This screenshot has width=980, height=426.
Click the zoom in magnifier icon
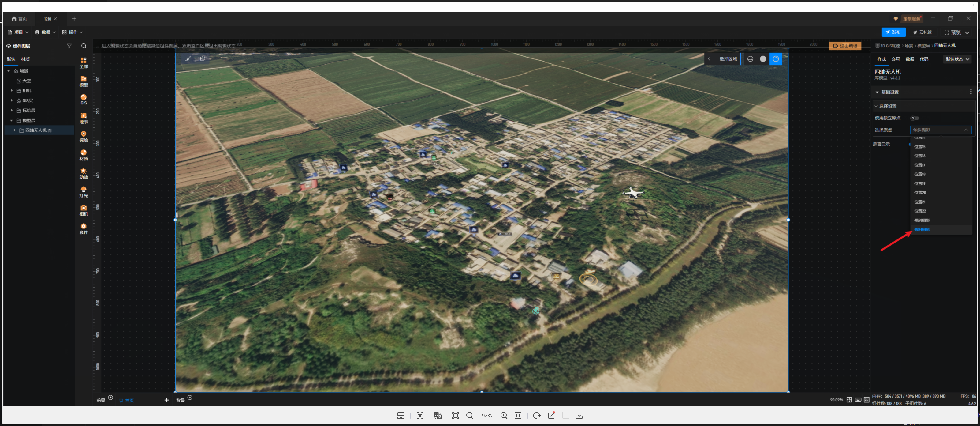pos(504,415)
